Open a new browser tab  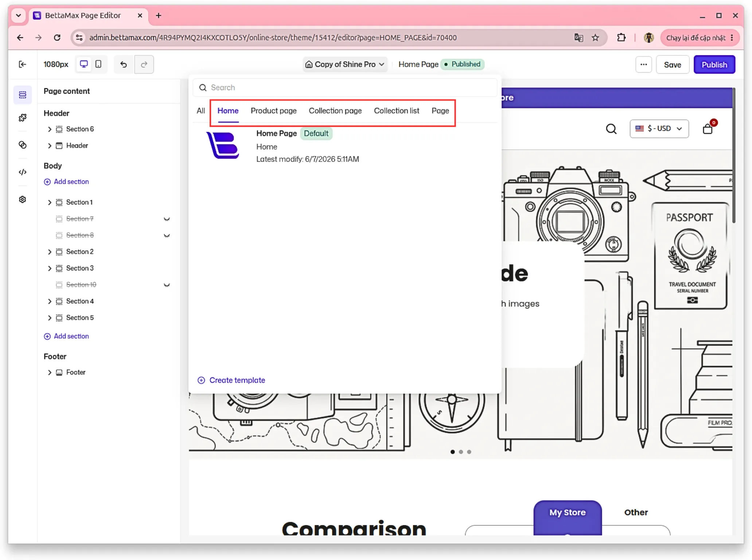click(x=159, y=16)
